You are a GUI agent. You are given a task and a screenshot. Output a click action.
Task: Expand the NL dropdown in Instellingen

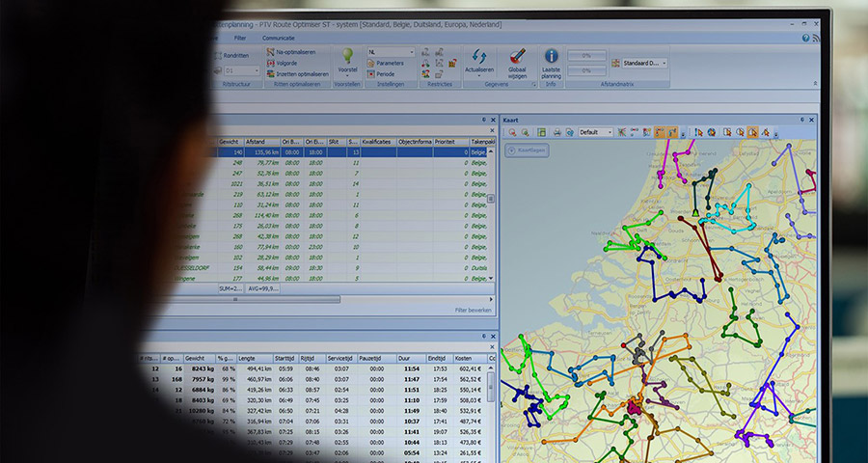tap(391, 52)
